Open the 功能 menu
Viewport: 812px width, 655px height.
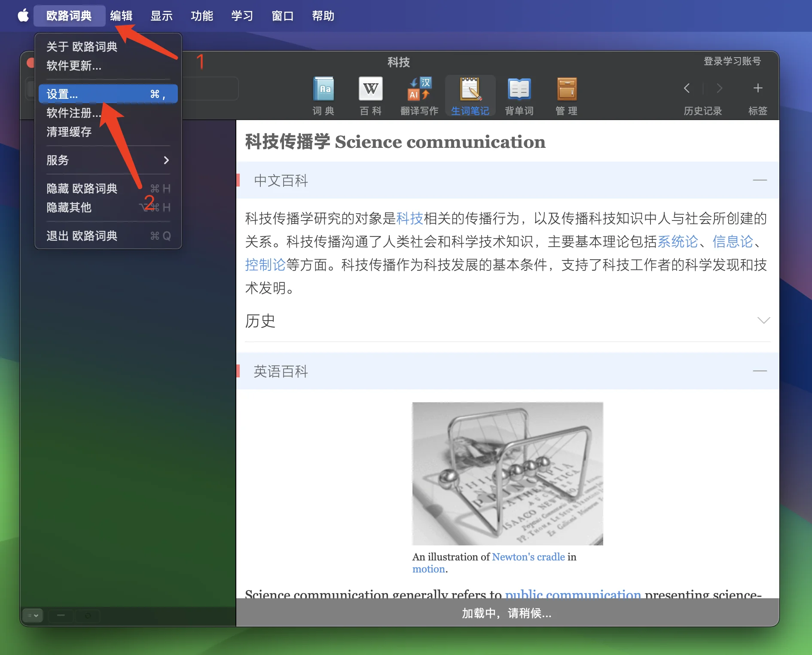pos(202,16)
